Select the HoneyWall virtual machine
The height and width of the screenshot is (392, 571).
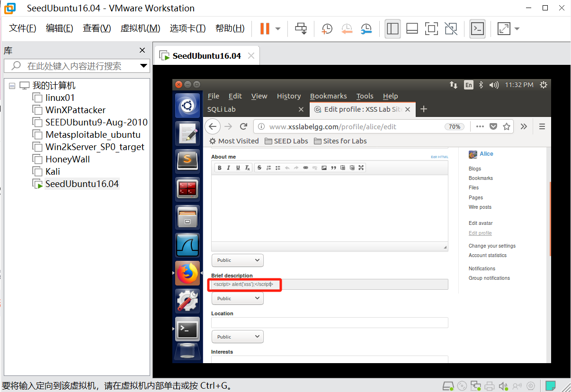(67, 159)
